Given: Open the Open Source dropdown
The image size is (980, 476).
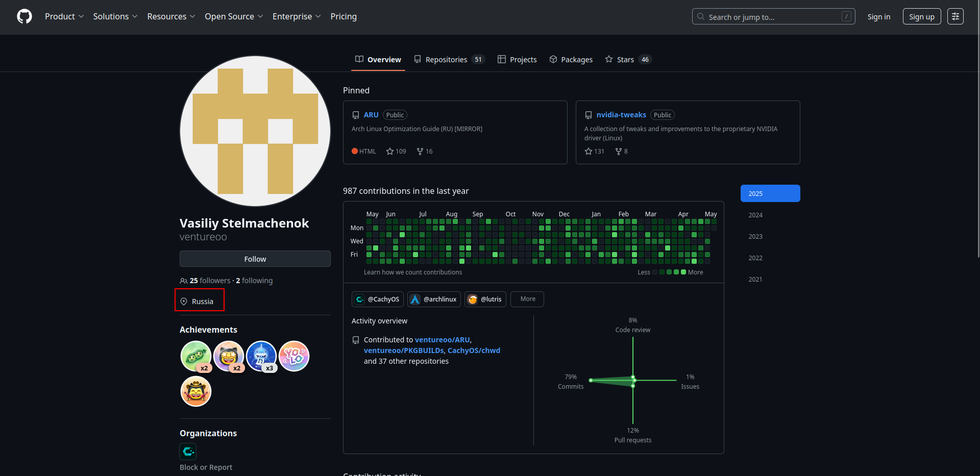Looking at the screenshot, I should pyautogui.click(x=234, y=16).
